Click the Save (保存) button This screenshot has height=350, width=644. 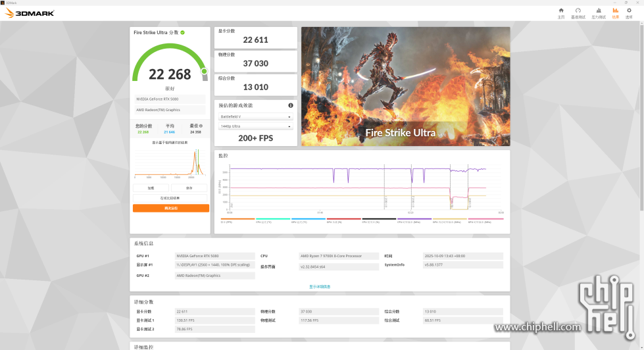click(x=189, y=188)
